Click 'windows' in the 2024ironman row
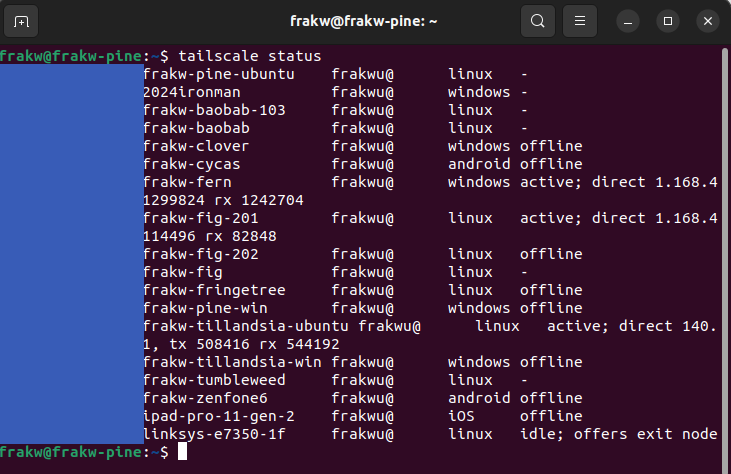The image size is (731, 474). point(479,92)
